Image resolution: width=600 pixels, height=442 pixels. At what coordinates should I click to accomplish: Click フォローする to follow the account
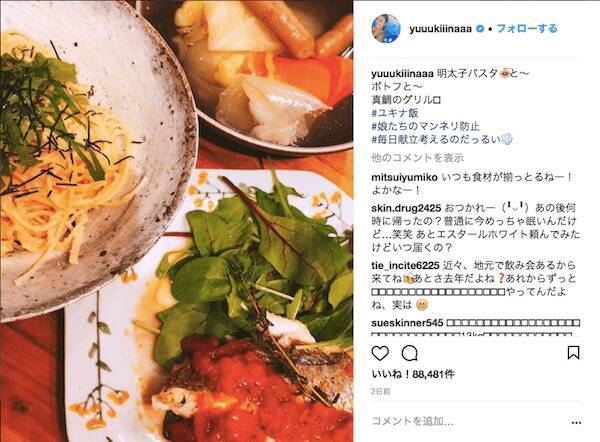coord(527,28)
